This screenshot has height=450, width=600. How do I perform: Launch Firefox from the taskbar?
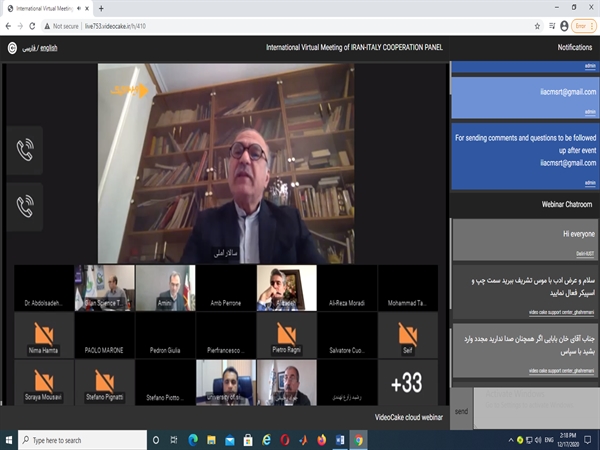321,440
